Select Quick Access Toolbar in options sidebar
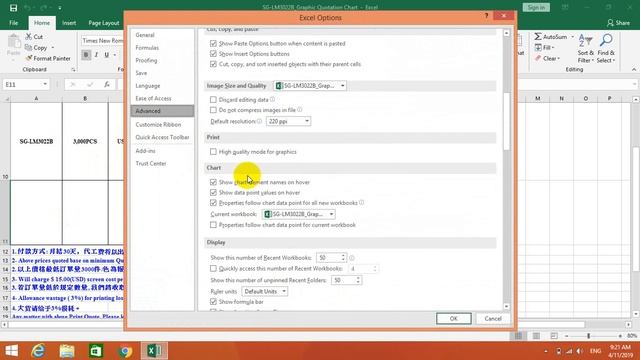Image resolution: width=640 pixels, height=360 pixels. click(x=162, y=137)
